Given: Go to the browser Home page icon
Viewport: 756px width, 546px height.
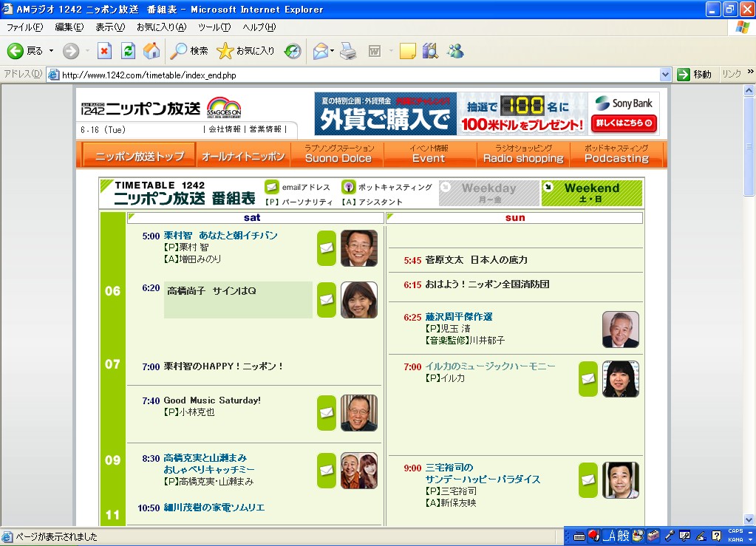Looking at the screenshot, I should coord(151,51).
